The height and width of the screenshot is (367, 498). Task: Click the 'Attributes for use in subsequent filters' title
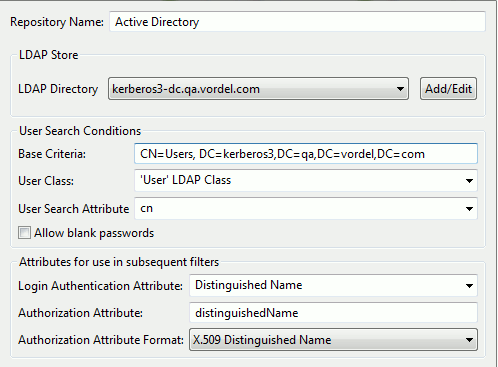[x=119, y=262]
